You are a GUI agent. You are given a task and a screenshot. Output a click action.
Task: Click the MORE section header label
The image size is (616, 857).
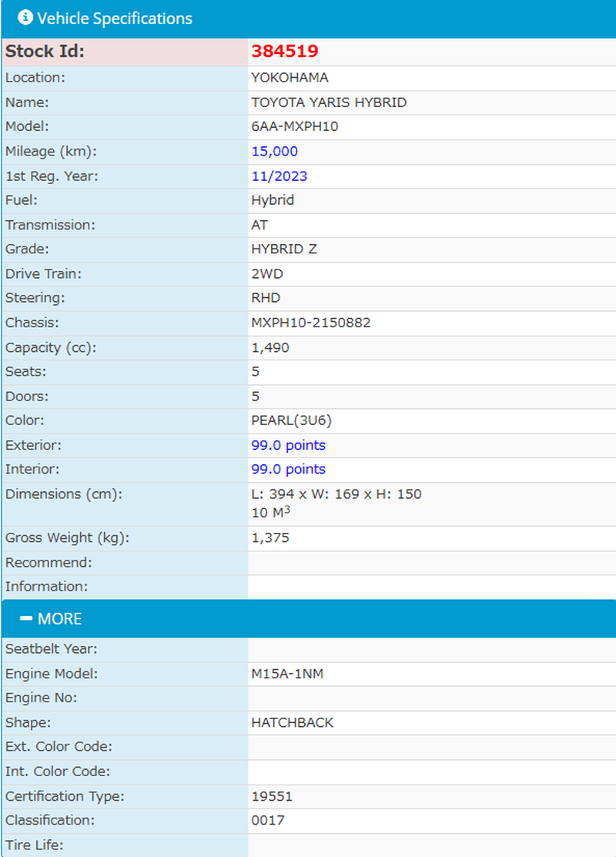[x=59, y=619]
